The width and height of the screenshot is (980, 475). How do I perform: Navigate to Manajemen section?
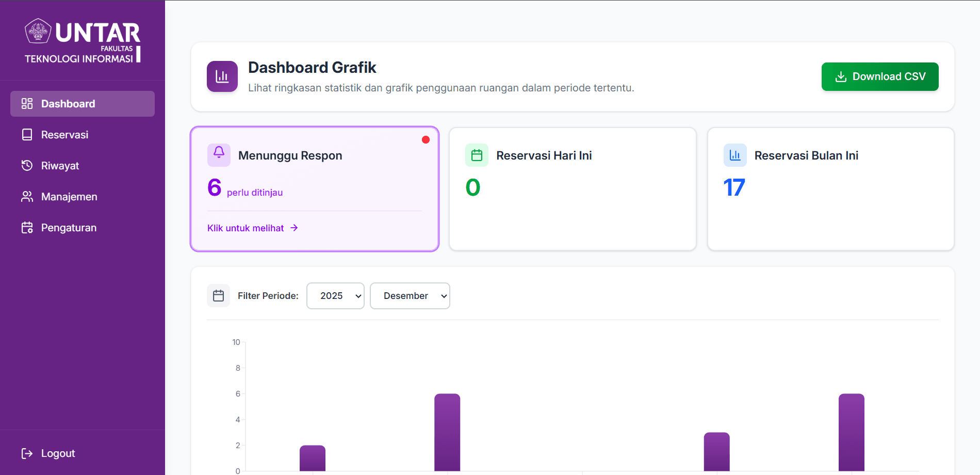click(69, 197)
